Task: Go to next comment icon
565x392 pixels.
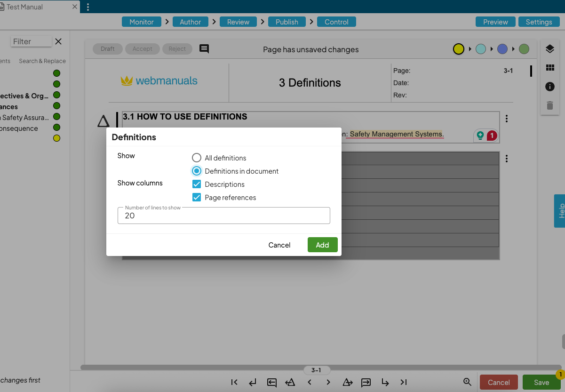Action: (366, 382)
